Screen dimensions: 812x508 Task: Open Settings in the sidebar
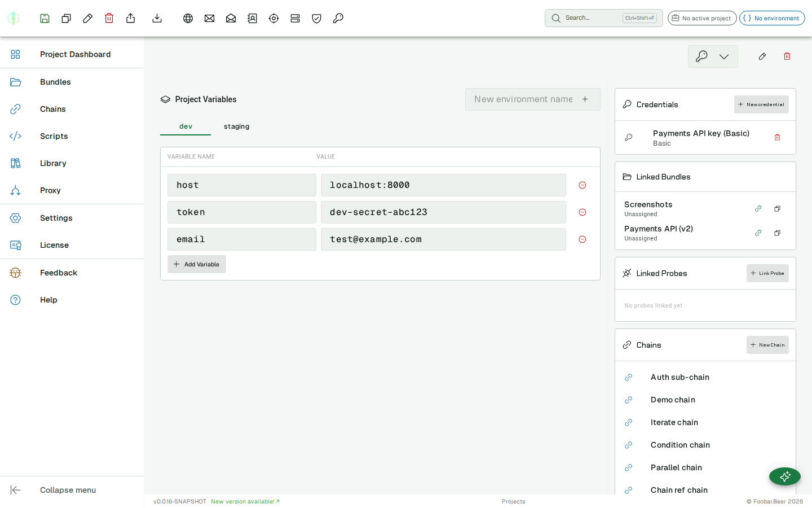[x=72, y=218]
